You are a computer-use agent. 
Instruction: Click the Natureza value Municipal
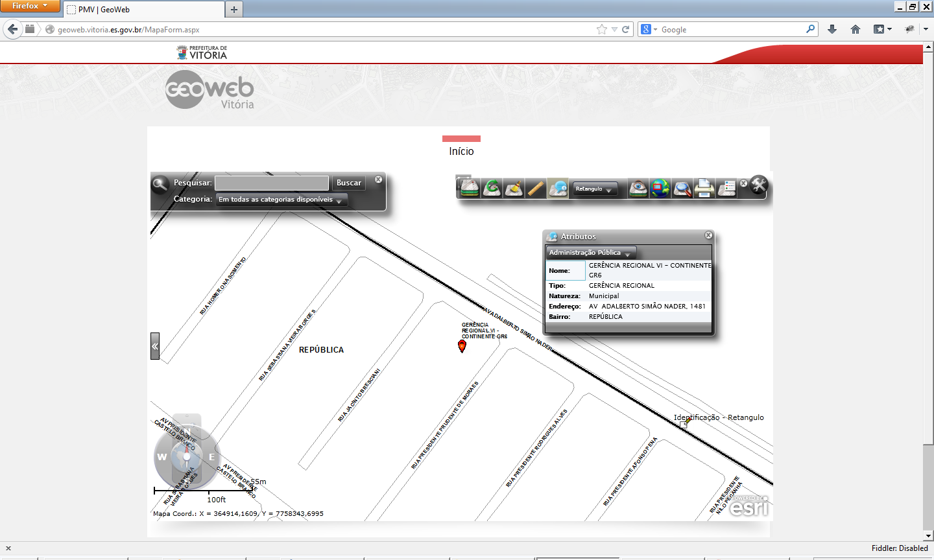[x=604, y=296]
